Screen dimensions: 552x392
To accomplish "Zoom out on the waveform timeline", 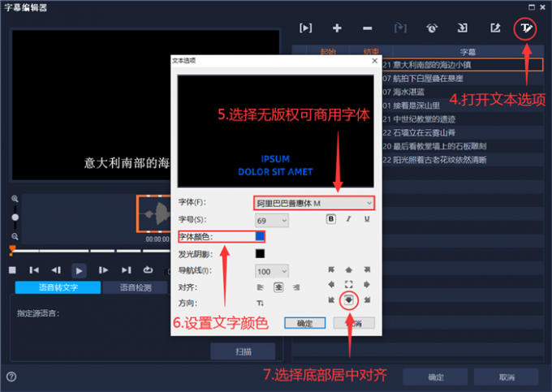I will pos(15,236).
